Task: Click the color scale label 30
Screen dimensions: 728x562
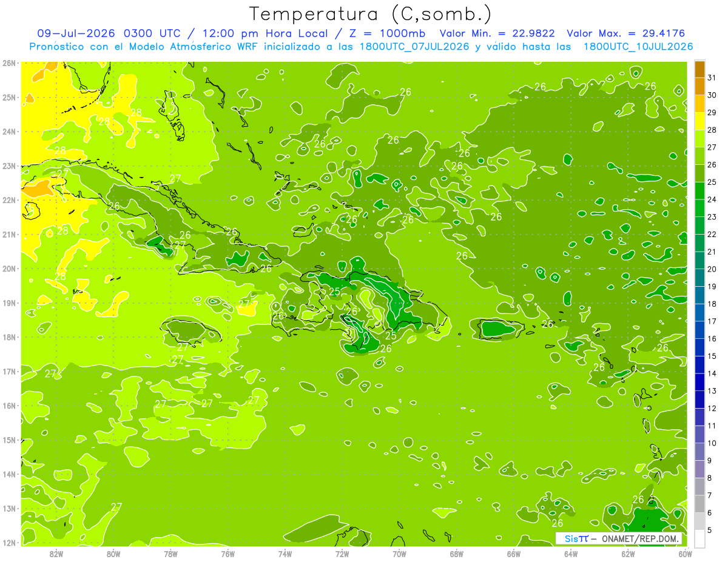Action: 712,95
